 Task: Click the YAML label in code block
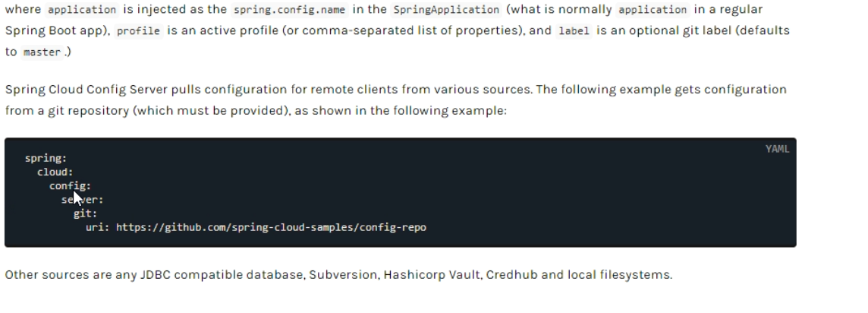click(x=777, y=149)
